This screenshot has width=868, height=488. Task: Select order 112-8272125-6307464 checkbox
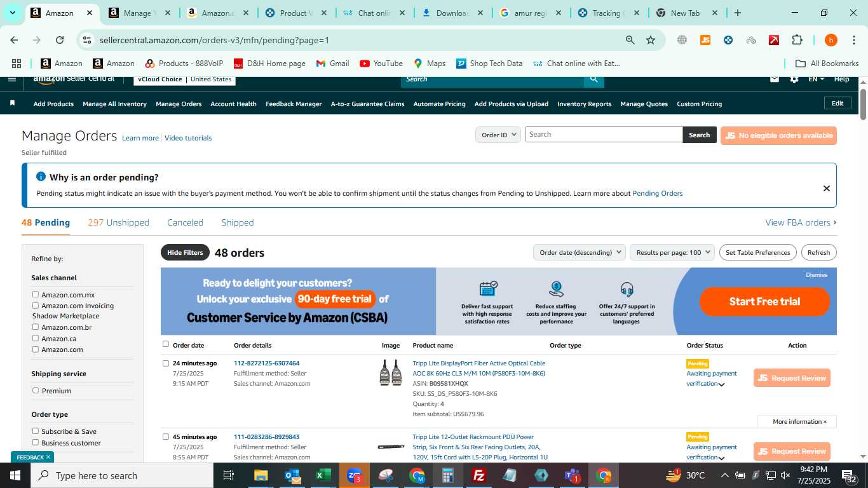coord(166,363)
